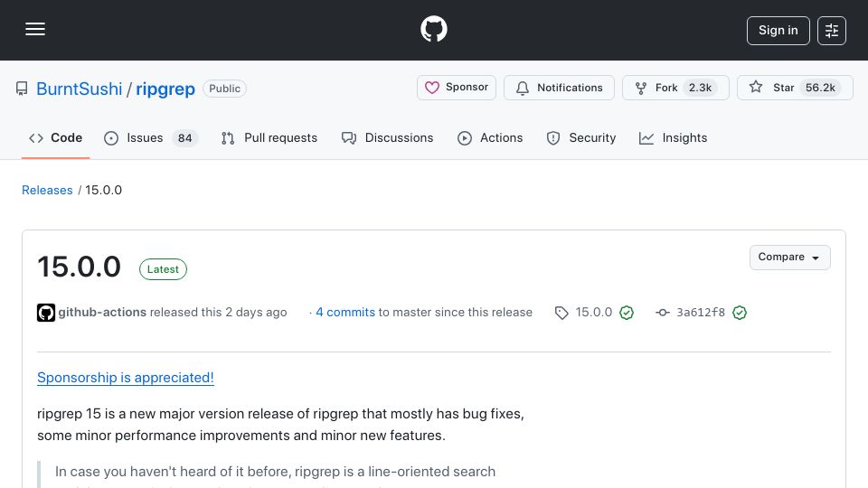Open github-actions author link
This screenshot has height=488, width=868.
102,313
